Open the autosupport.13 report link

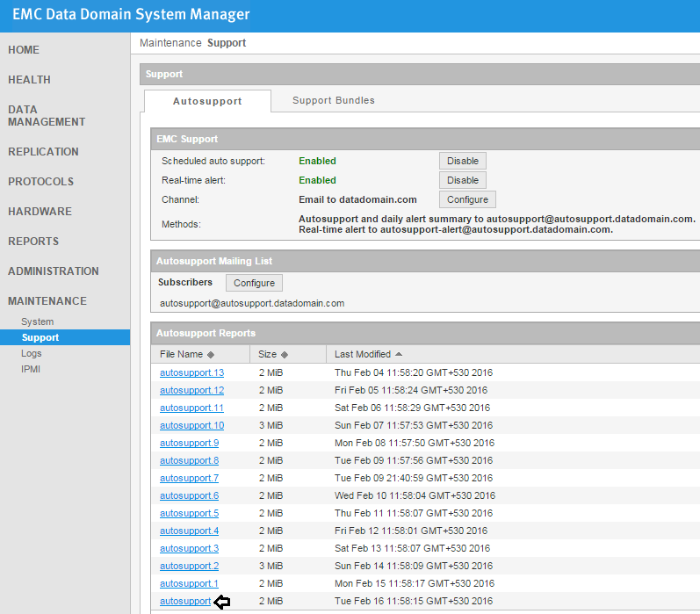click(191, 372)
